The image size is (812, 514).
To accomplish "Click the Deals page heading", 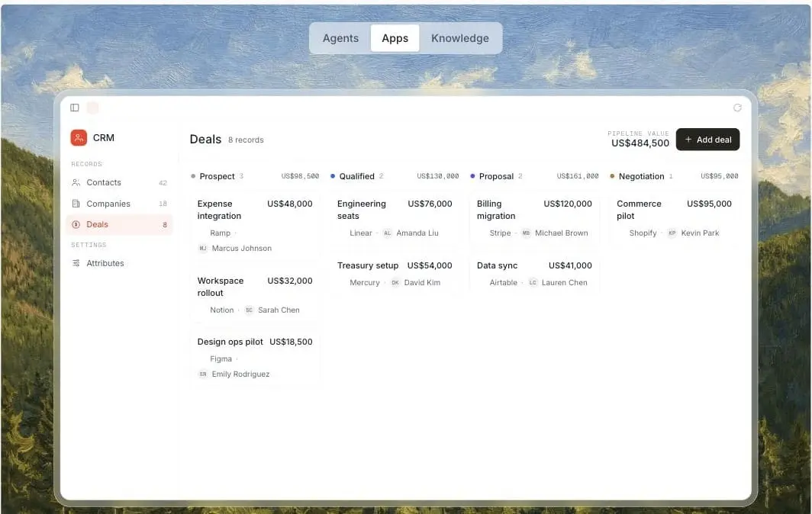I will (x=205, y=140).
